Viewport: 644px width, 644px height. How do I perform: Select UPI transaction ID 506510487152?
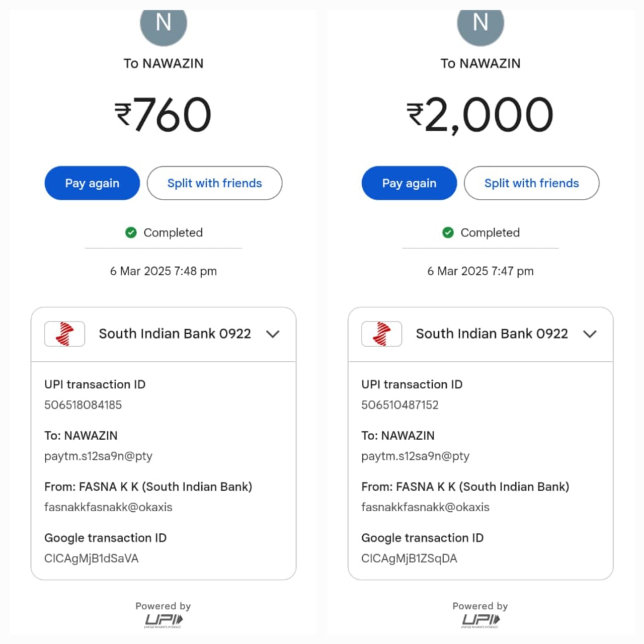400,405
